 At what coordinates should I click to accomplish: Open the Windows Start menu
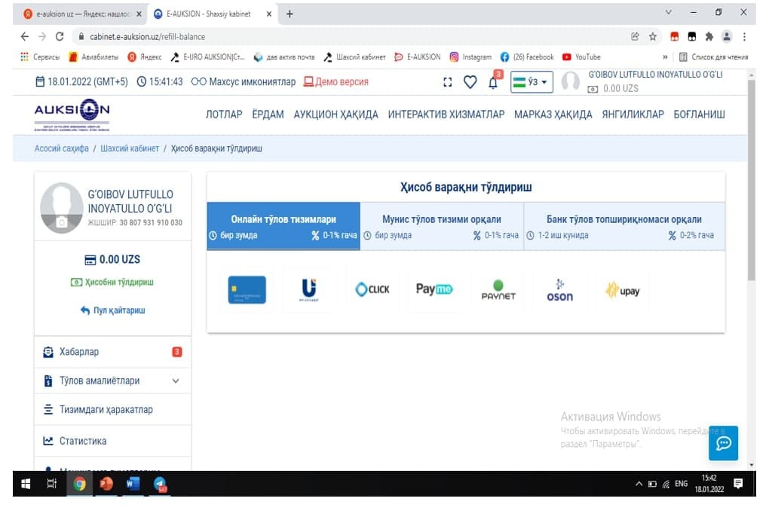(26, 484)
